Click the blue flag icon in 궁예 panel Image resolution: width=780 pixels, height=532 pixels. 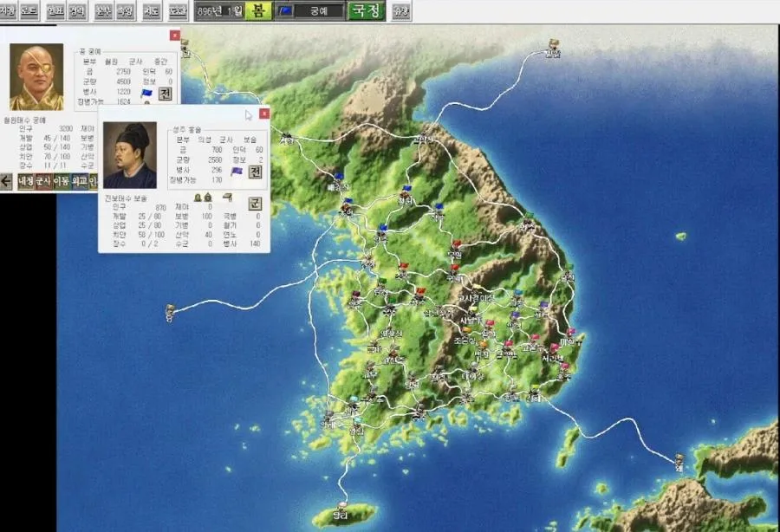(146, 93)
